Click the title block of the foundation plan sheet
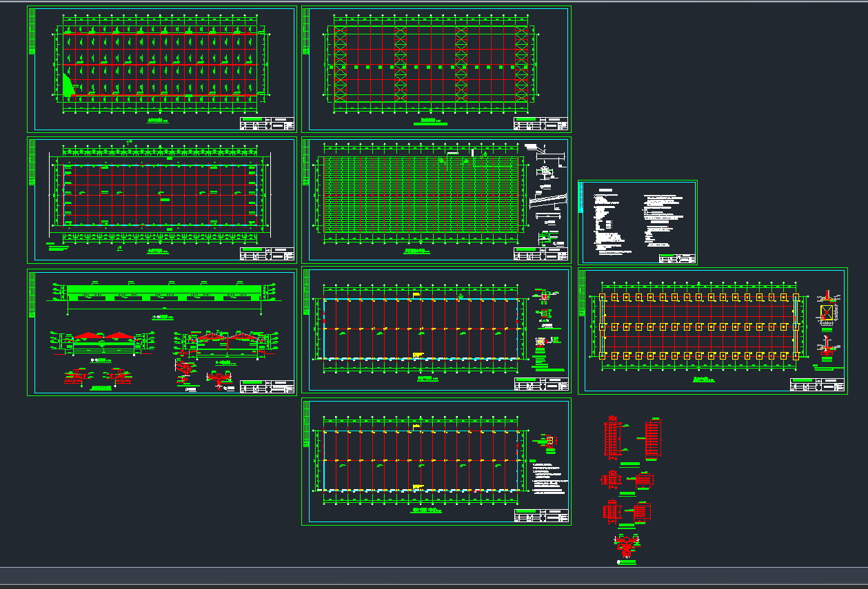The image size is (868, 589). pos(818,385)
